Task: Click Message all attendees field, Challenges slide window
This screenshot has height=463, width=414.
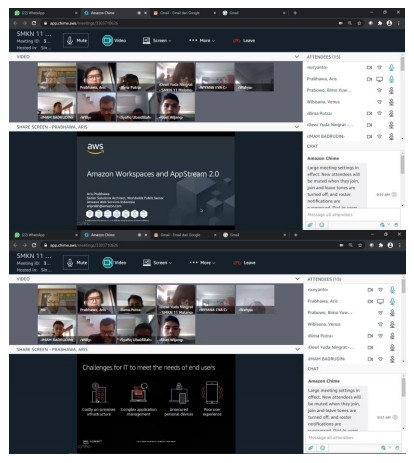Action: point(353,437)
